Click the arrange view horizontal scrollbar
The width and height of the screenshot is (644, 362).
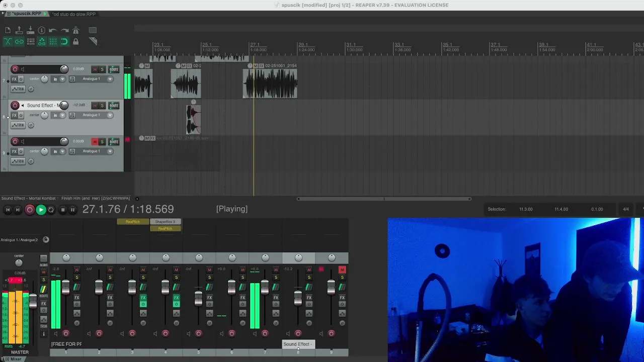click(384, 199)
